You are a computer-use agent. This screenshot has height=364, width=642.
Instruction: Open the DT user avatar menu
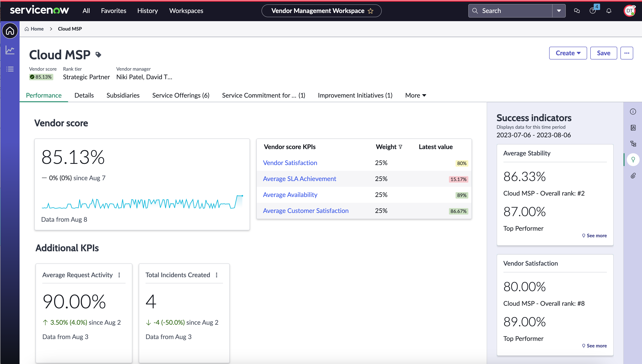click(629, 11)
